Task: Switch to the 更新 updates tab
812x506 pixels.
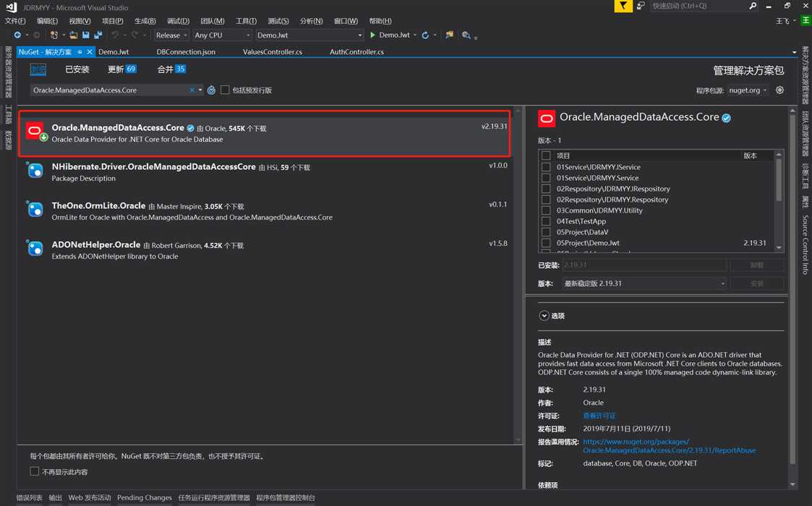Action: coord(121,69)
